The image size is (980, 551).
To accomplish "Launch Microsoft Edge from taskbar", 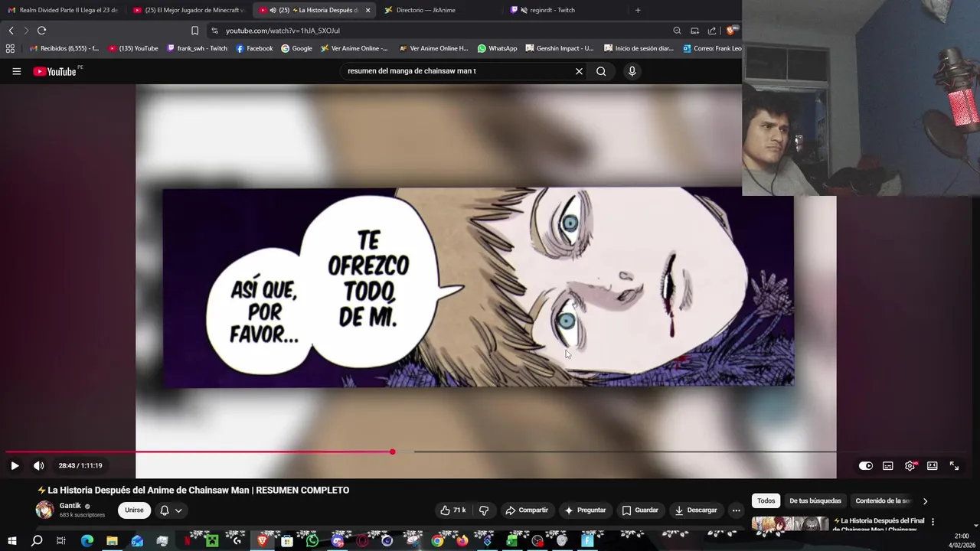I will click(x=87, y=541).
